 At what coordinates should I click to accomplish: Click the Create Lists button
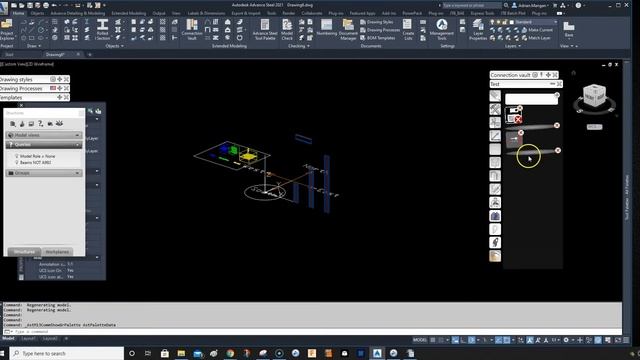point(408,29)
